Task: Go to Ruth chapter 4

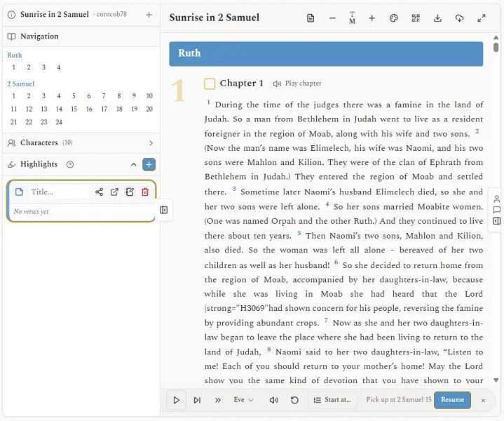Action: (58, 67)
